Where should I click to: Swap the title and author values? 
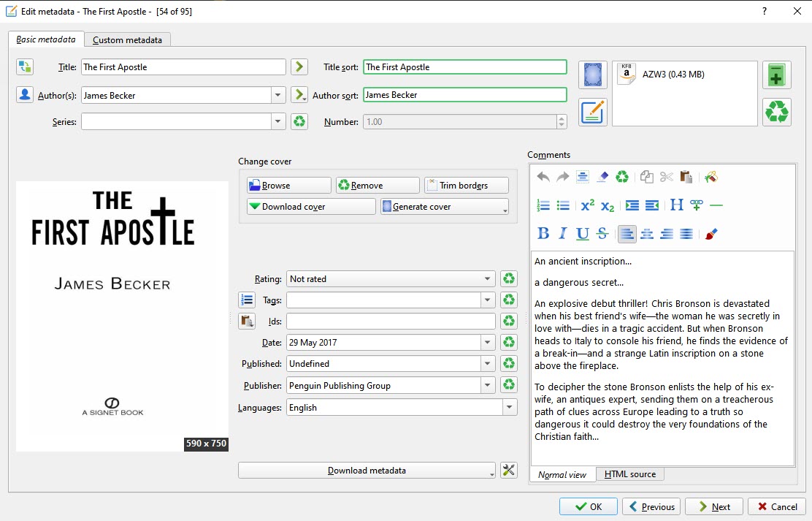(x=24, y=67)
